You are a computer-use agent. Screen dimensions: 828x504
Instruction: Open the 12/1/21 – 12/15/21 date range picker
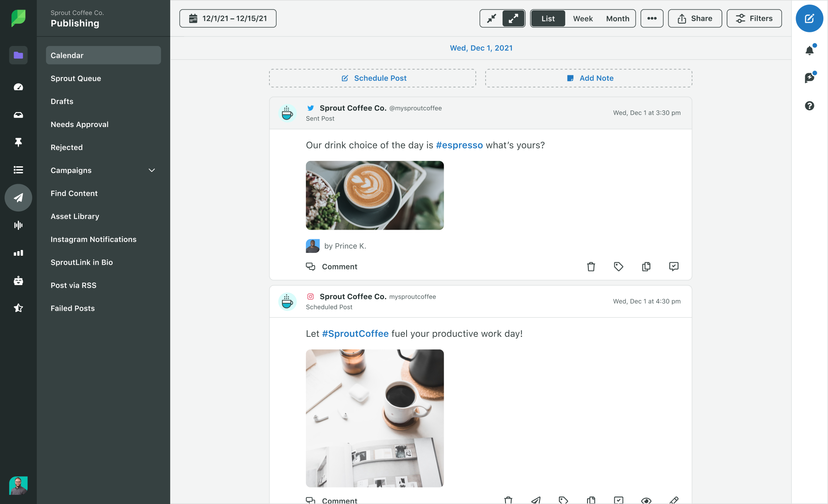(x=228, y=19)
